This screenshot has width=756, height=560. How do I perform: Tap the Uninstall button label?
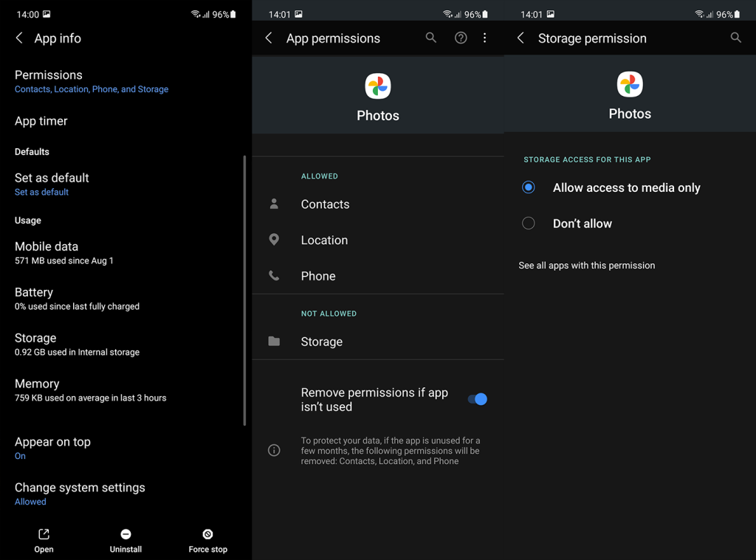[x=126, y=550]
